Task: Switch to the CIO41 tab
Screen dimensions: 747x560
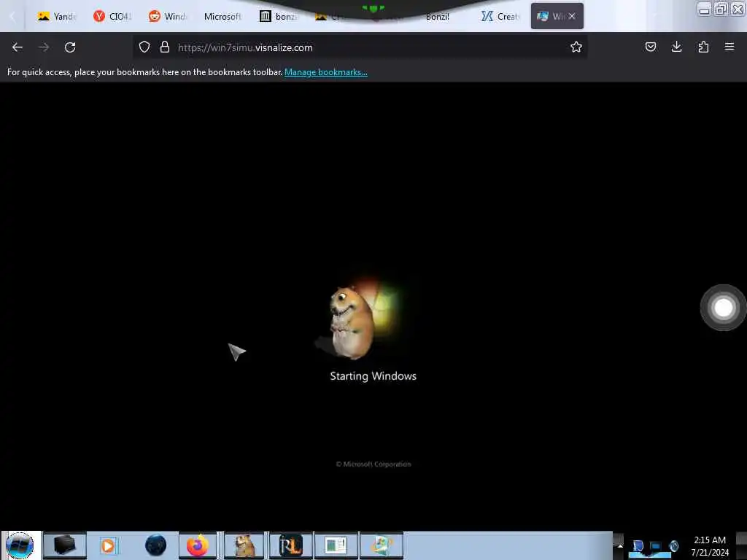Action: coord(112,17)
